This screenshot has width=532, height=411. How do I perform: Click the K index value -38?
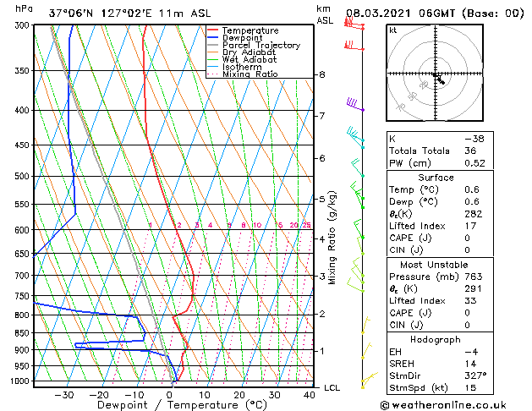tap(474, 139)
